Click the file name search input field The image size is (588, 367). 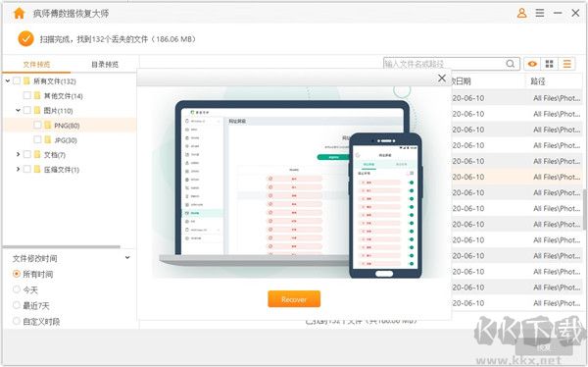point(444,64)
